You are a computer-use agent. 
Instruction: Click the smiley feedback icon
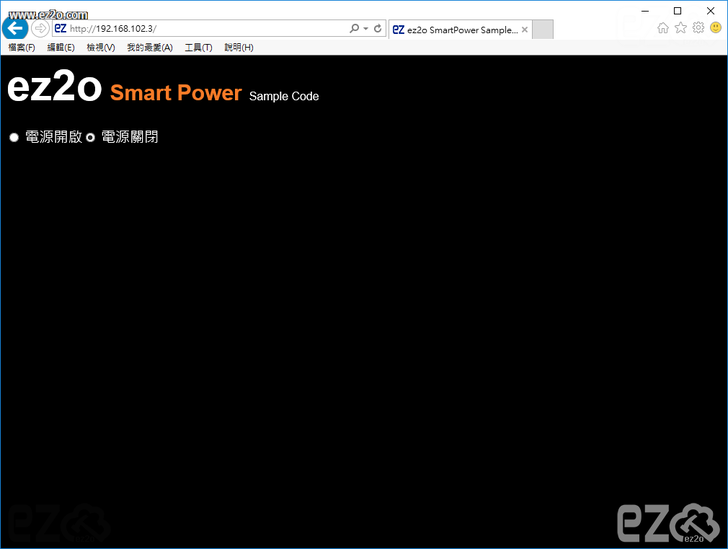pyautogui.click(x=716, y=28)
